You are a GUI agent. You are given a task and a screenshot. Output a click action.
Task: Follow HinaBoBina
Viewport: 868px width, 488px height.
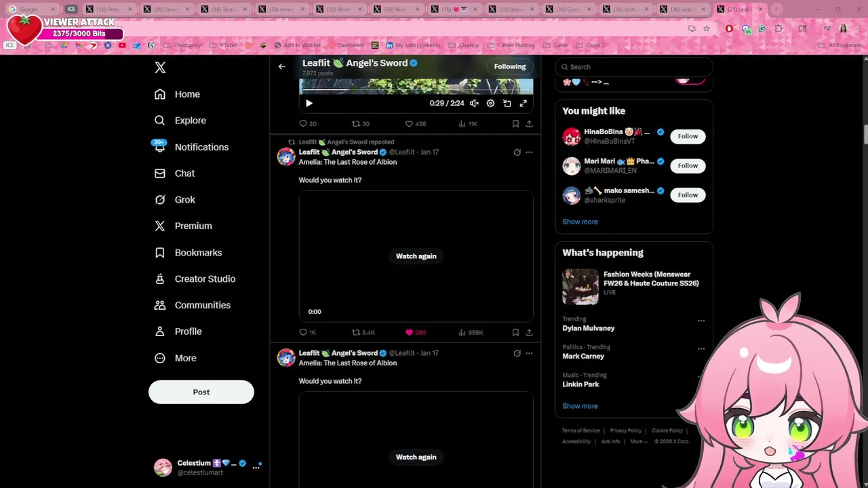(688, 136)
